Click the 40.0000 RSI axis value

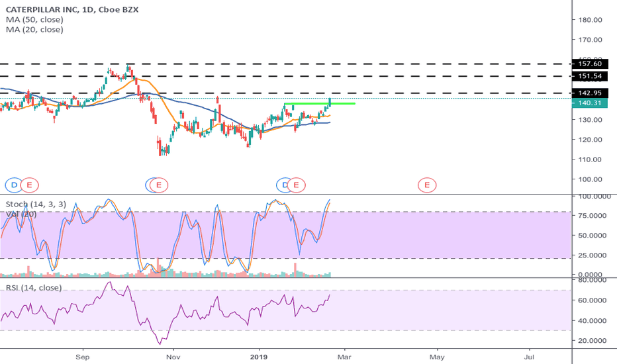tap(593, 321)
